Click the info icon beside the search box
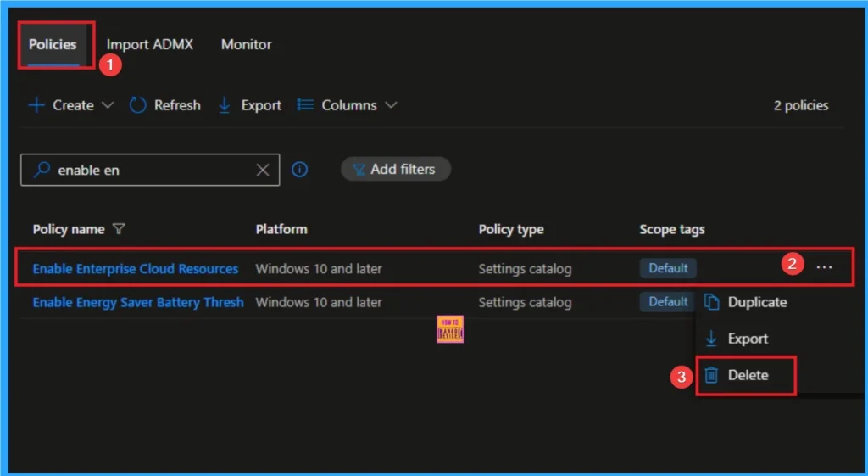868x476 pixels. coord(299,170)
